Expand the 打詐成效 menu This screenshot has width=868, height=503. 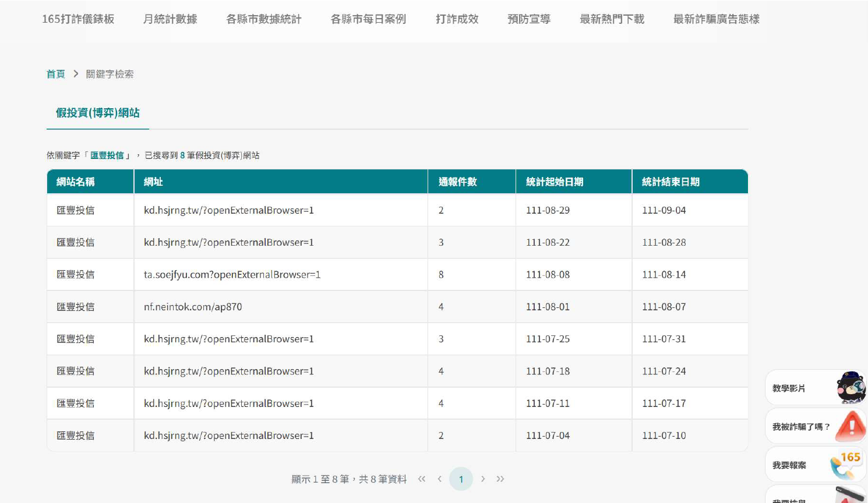pos(457,19)
